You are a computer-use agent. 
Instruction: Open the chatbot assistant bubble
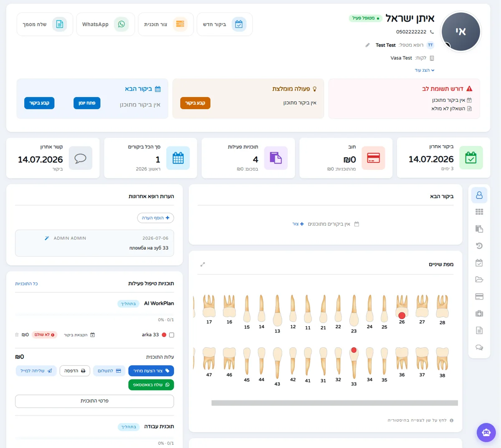click(486, 433)
